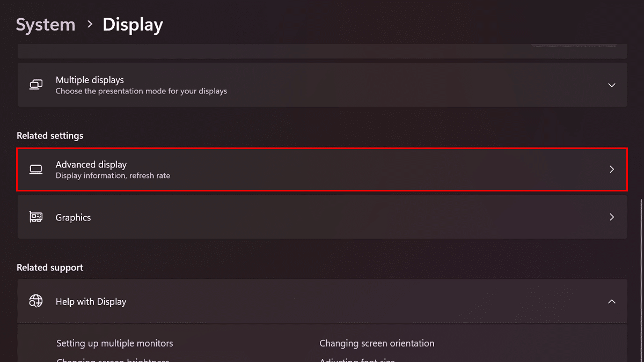Click the Help with Display header text
The width and height of the screenshot is (644, 362).
[91, 301]
